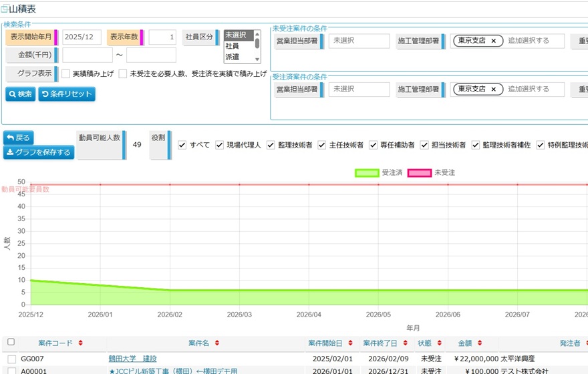
Task: Enable 実績積み上げ checkbox
Action: (66, 73)
